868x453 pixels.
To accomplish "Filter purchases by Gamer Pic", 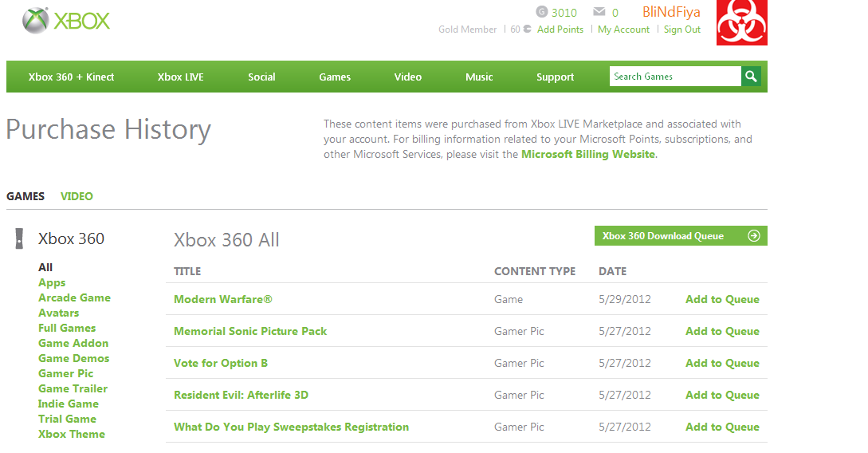I will pos(65,373).
